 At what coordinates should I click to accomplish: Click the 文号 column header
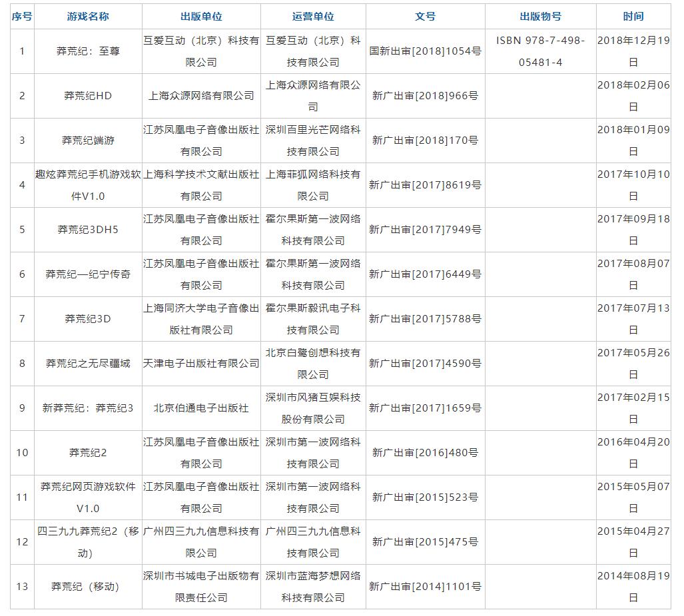pyautogui.click(x=425, y=17)
